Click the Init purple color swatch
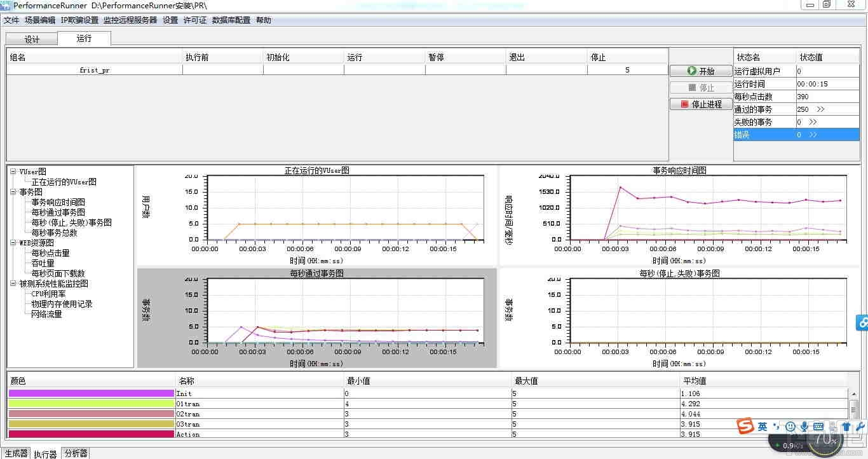 (x=92, y=394)
